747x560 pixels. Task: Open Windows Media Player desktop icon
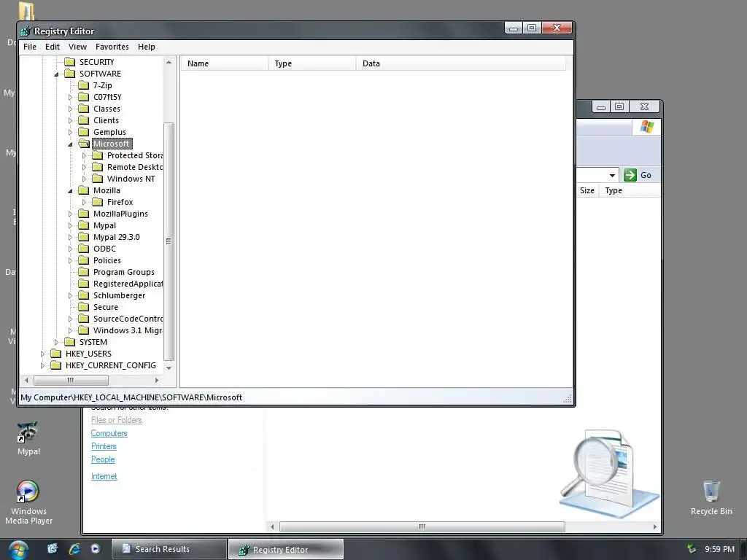click(28, 502)
